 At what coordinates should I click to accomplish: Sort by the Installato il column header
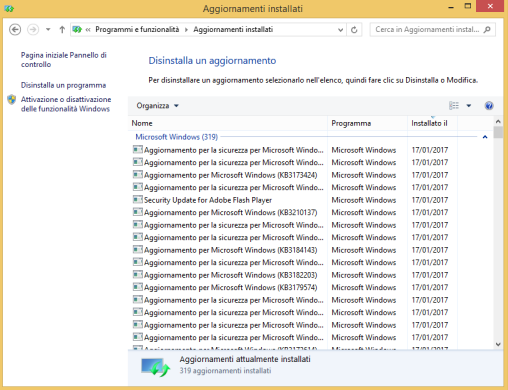[432, 123]
